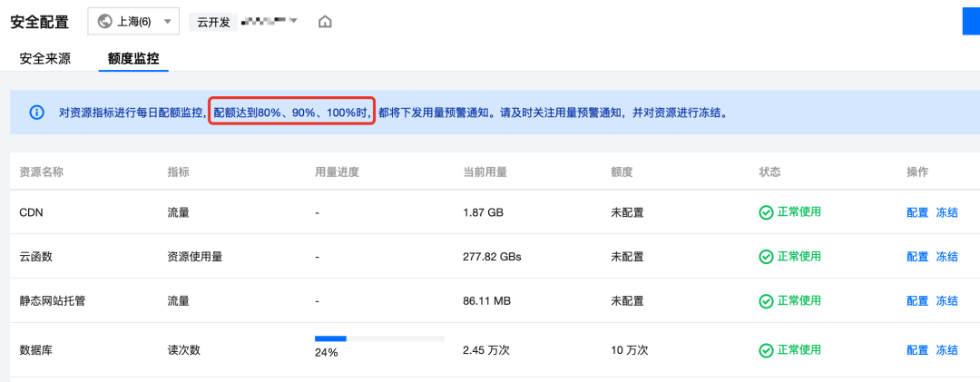
Task: Click the green status check icon for 数据库
Action: click(766, 349)
